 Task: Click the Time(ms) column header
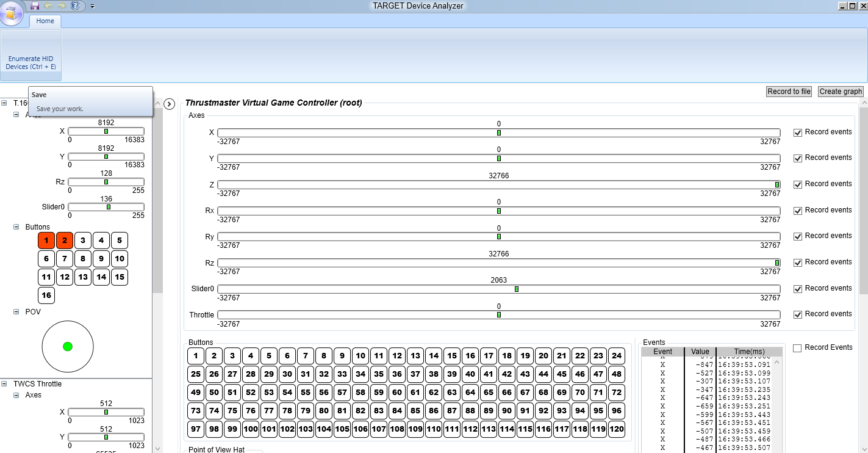click(x=749, y=352)
